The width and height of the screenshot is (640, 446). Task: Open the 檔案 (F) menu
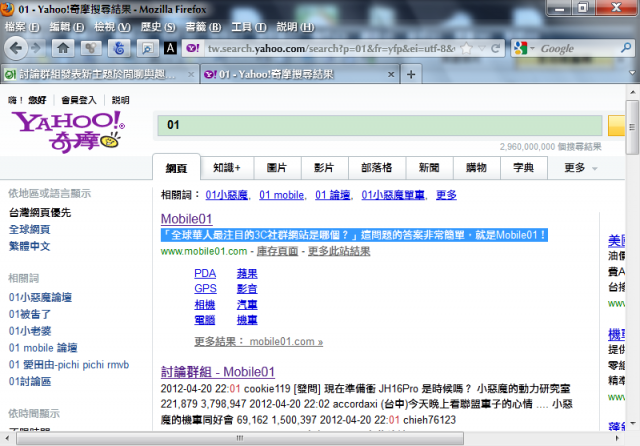click(22, 27)
